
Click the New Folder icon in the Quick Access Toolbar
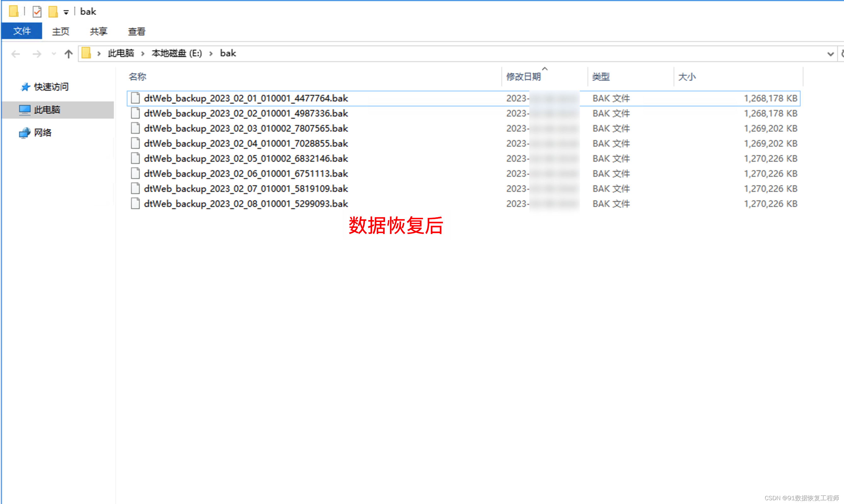coord(53,11)
